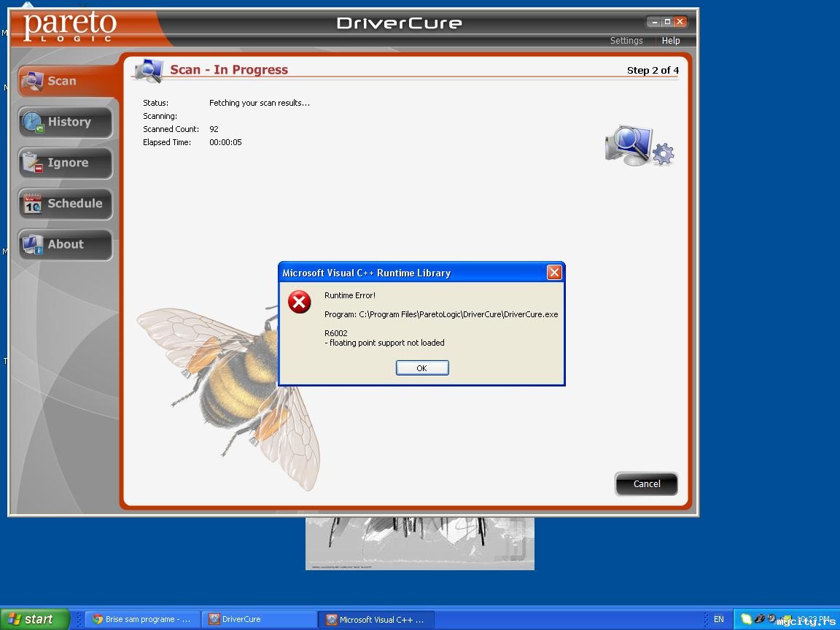
Task: Click the 'Scan - In Progress' heading
Action: (229, 70)
